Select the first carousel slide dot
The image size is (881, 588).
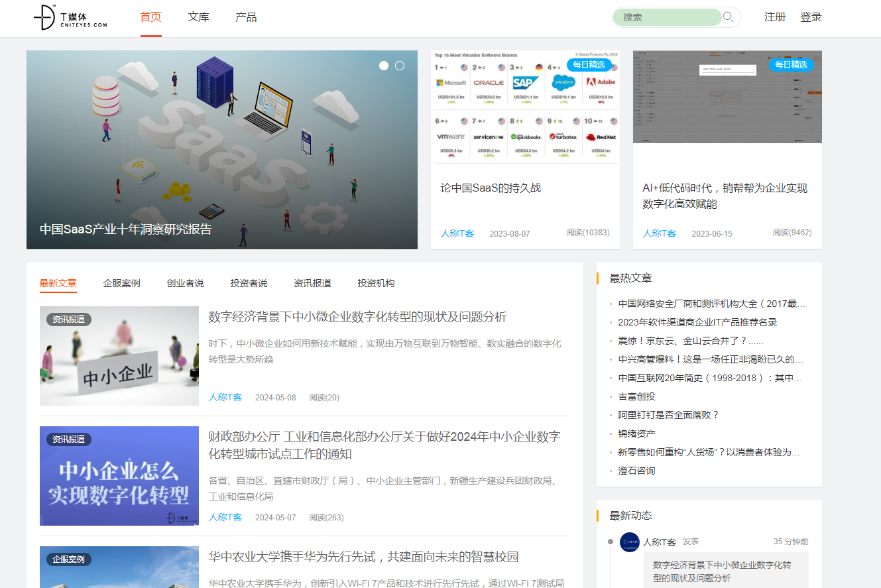[x=384, y=66]
